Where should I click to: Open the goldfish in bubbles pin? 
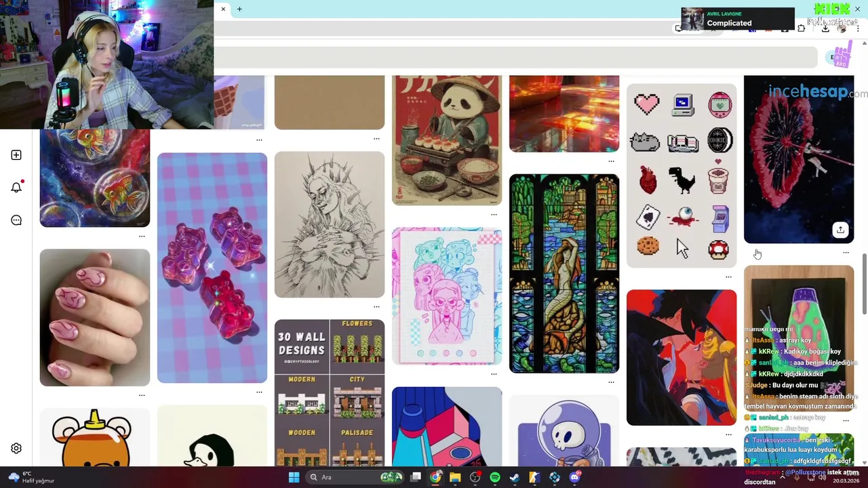point(95,178)
